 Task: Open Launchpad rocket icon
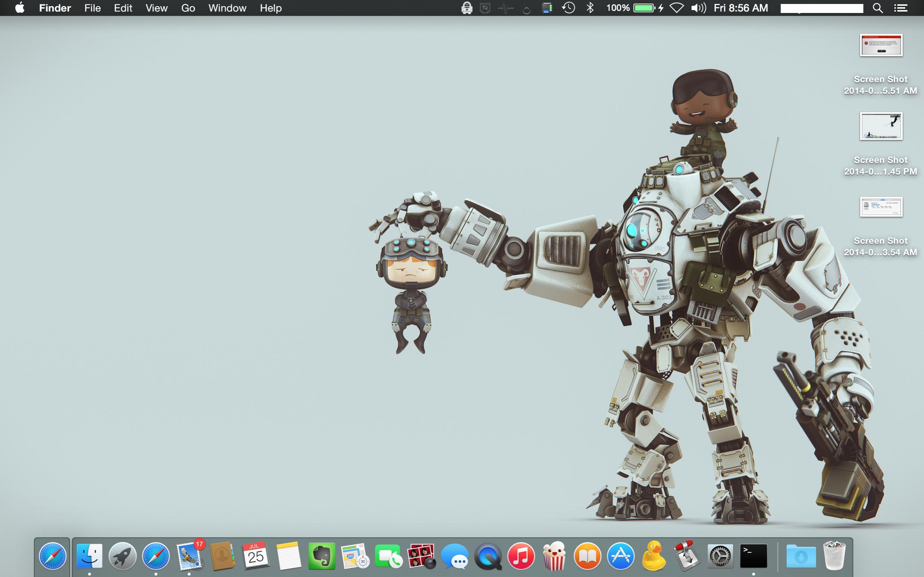click(x=122, y=556)
